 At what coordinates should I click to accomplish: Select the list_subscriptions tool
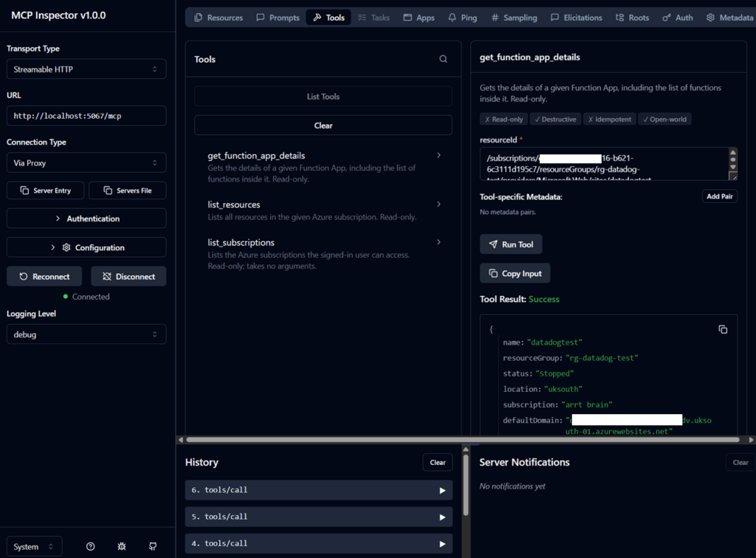323,254
